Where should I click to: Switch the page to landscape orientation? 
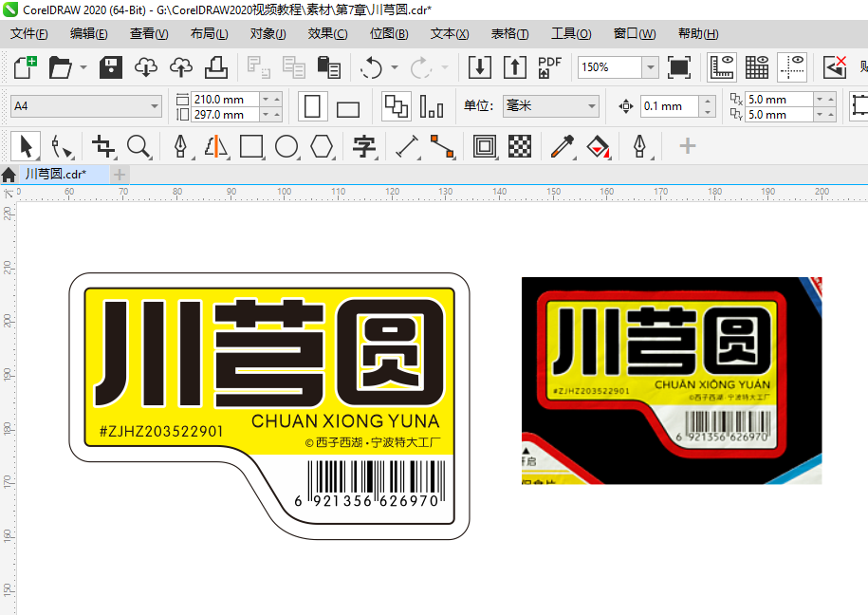pyautogui.click(x=350, y=105)
